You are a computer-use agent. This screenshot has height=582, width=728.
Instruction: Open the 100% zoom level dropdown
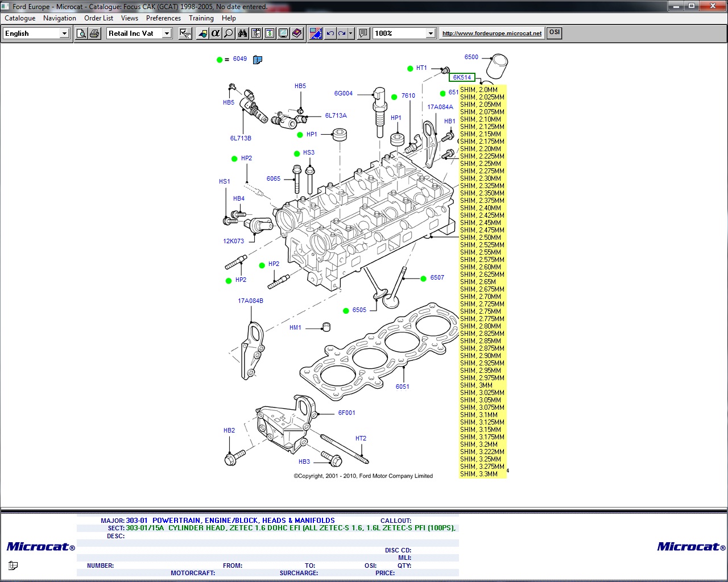[x=431, y=34]
